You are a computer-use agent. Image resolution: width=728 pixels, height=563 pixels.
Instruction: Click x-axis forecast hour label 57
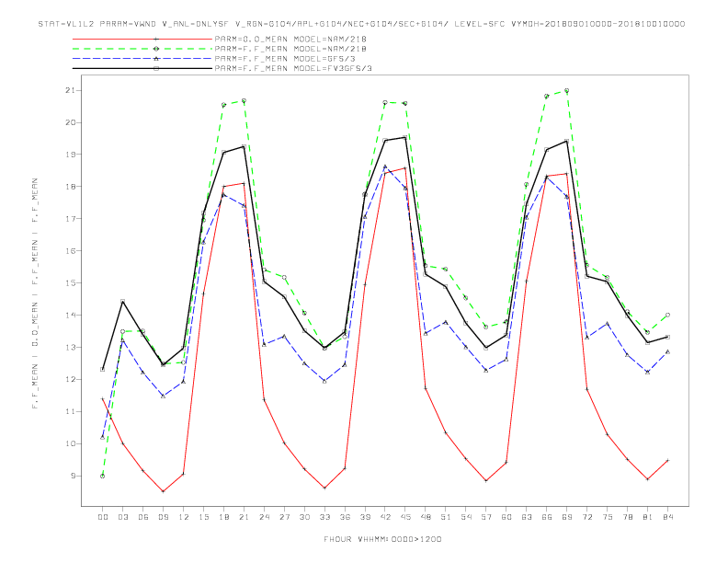[486, 517]
